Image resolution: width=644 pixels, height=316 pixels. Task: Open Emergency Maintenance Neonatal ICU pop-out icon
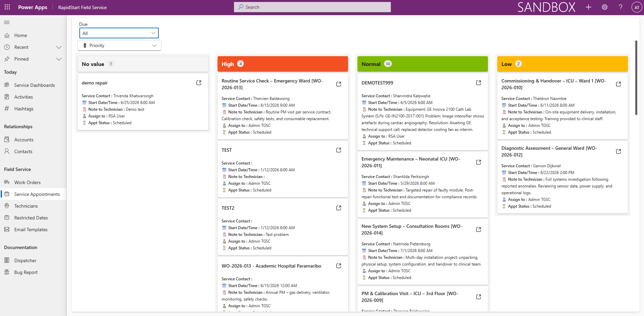click(479, 162)
